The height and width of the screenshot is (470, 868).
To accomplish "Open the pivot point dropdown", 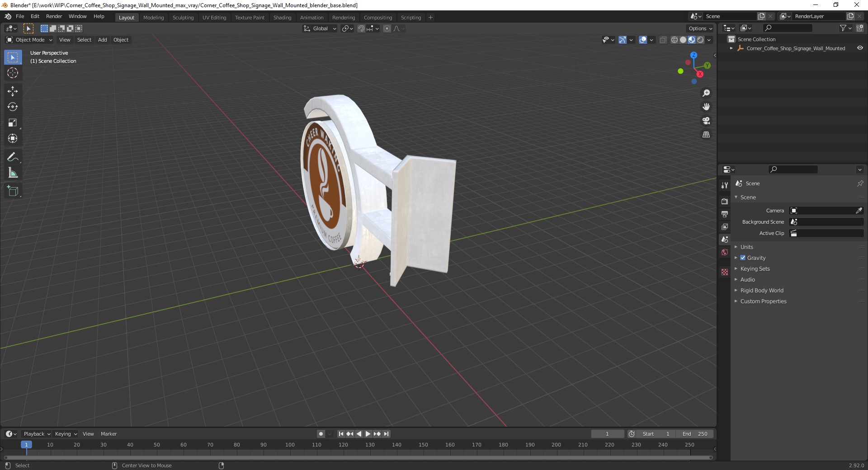I will 347,28.
